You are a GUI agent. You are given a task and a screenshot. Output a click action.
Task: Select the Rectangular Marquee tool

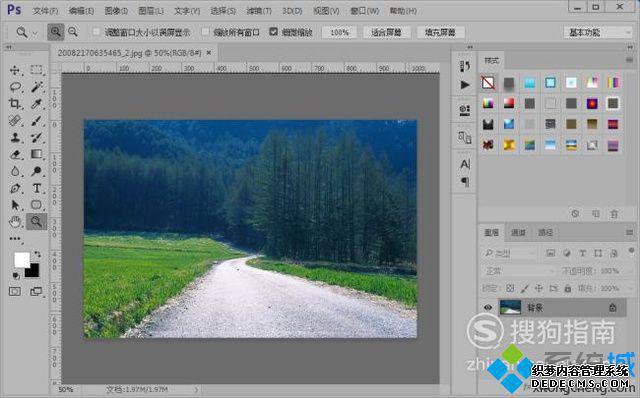click(36, 70)
